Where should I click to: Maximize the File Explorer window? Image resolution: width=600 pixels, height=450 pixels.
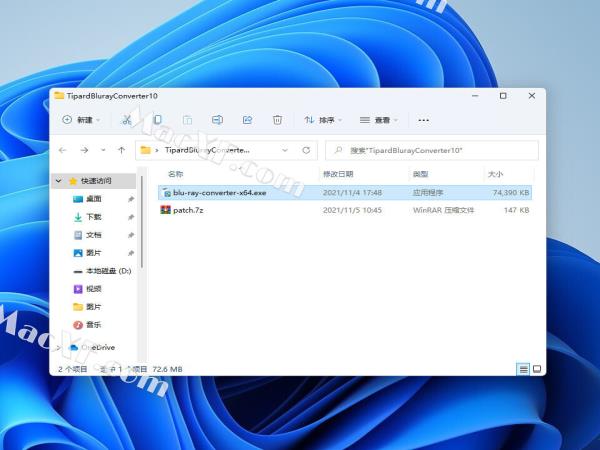pos(503,96)
